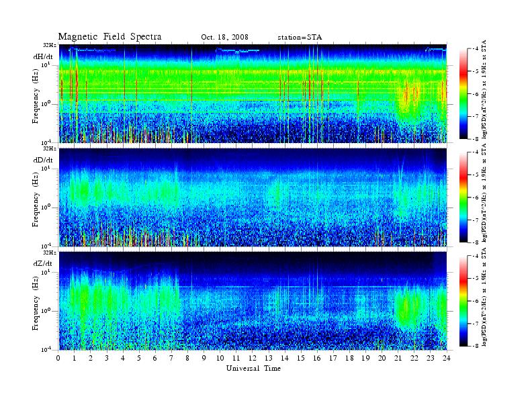Click the "-5" value on dZ/dt color bar

[x=476, y=279]
